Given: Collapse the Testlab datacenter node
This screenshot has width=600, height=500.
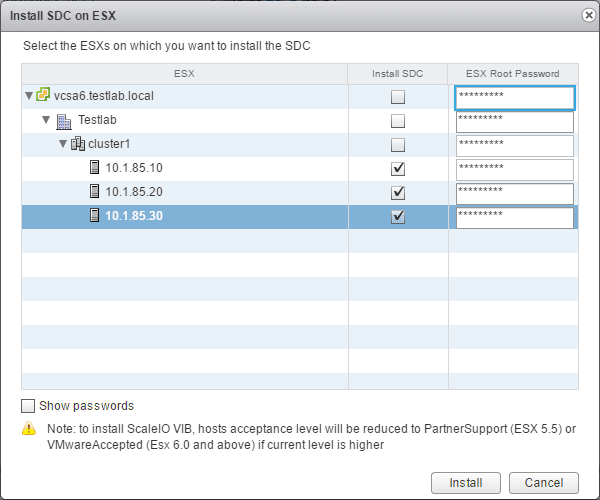Looking at the screenshot, I should pyautogui.click(x=46, y=121).
